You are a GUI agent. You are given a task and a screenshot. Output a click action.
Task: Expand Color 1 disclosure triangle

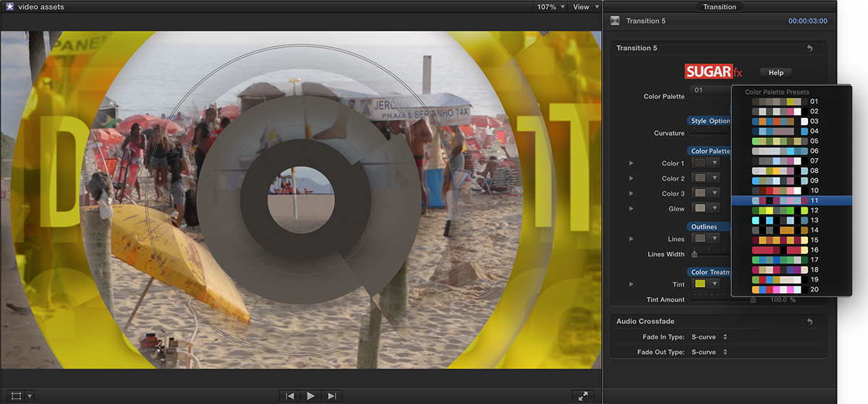pos(631,163)
